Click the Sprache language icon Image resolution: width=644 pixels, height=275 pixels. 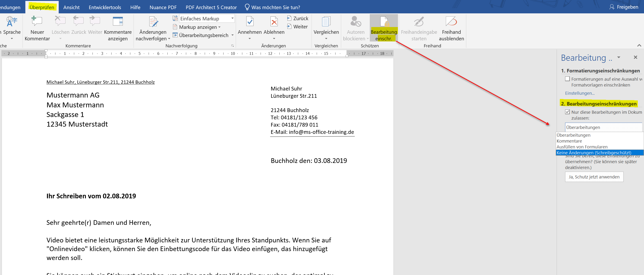[x=12, y=22]
